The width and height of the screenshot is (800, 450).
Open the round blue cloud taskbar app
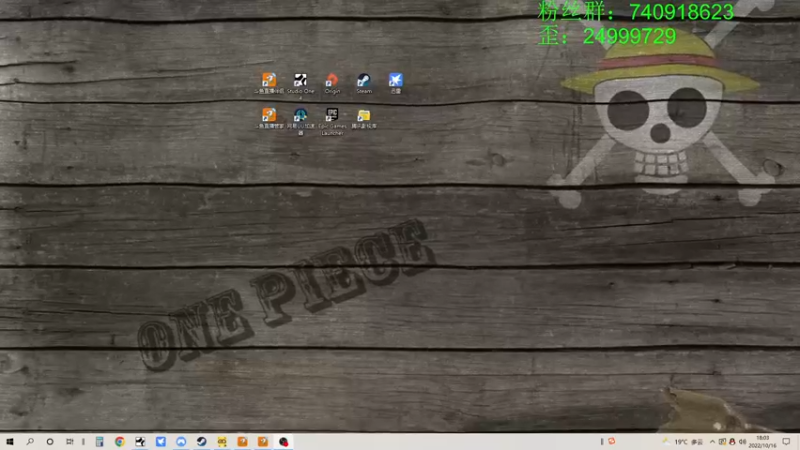click(181, 441)
